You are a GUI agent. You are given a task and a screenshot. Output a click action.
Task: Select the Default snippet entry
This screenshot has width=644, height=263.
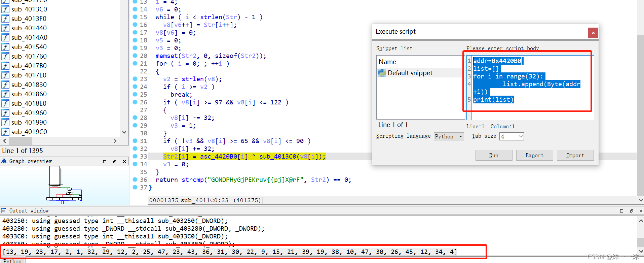point(420,73)
